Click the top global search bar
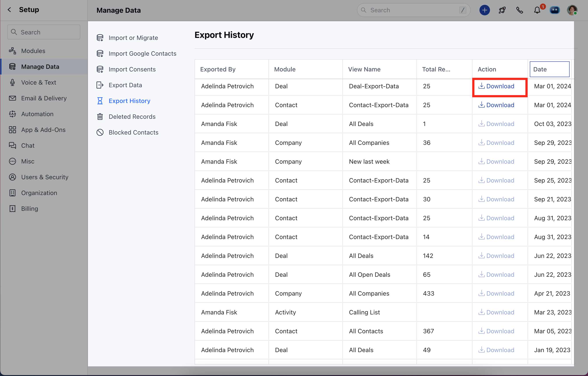 point(413,10)
